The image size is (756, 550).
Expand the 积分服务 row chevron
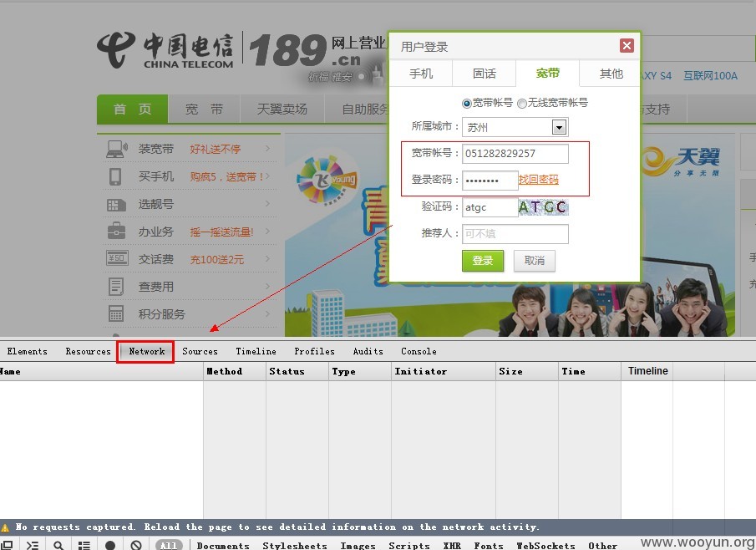[x=267, y=313]
